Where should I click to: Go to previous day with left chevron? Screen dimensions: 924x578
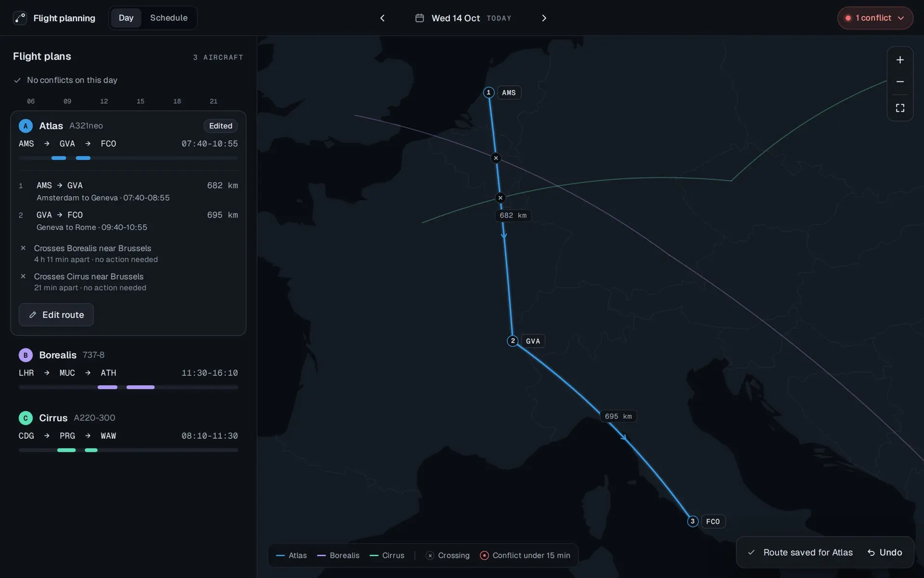382,18
